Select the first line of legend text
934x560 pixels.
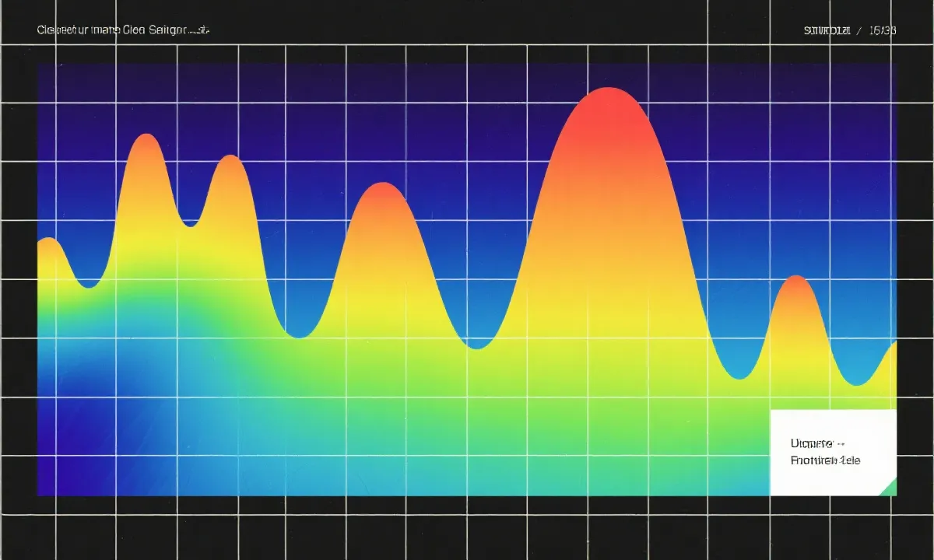812,443
